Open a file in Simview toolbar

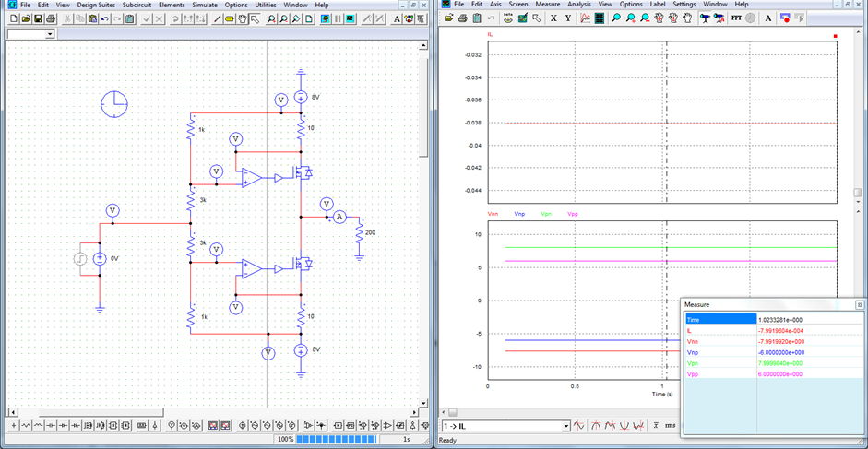pyautogui.click(x=449, y=18)
